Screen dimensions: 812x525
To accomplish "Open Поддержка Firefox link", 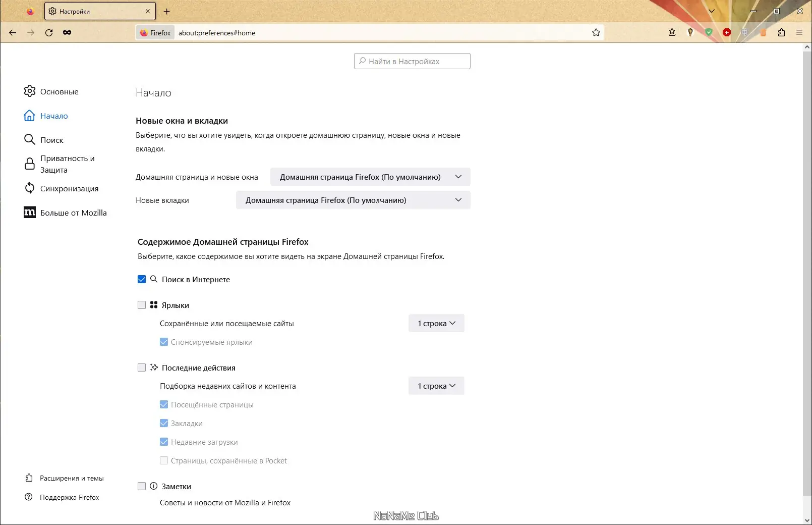I will click(x=62, y=497).
